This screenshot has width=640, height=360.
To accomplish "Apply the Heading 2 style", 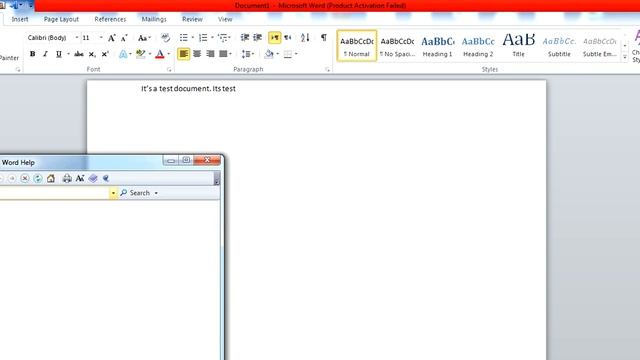I will coord(478,46).
